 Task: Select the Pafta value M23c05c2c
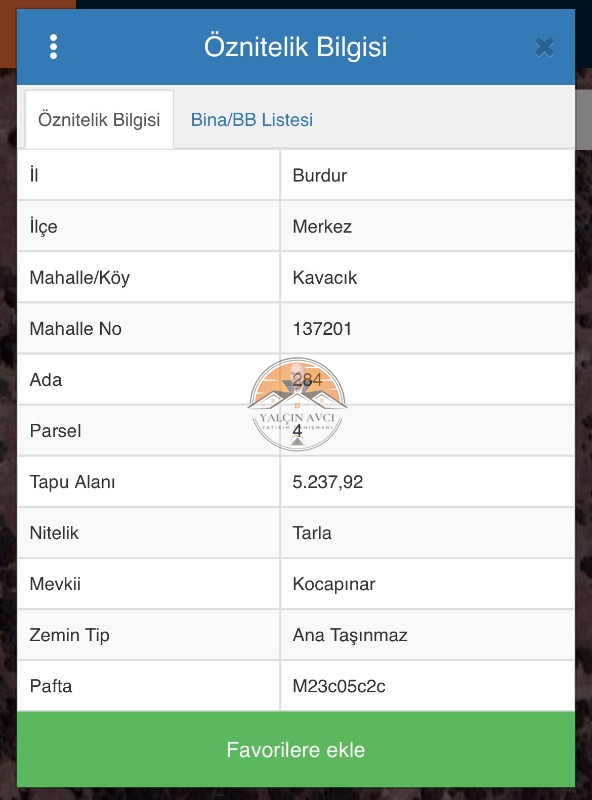[x=339, y=686]
